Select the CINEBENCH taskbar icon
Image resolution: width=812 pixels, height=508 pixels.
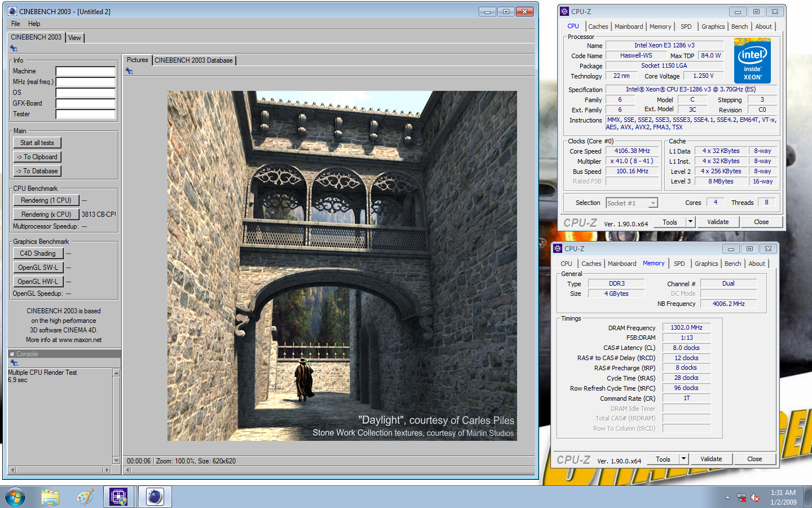point(155,497)
